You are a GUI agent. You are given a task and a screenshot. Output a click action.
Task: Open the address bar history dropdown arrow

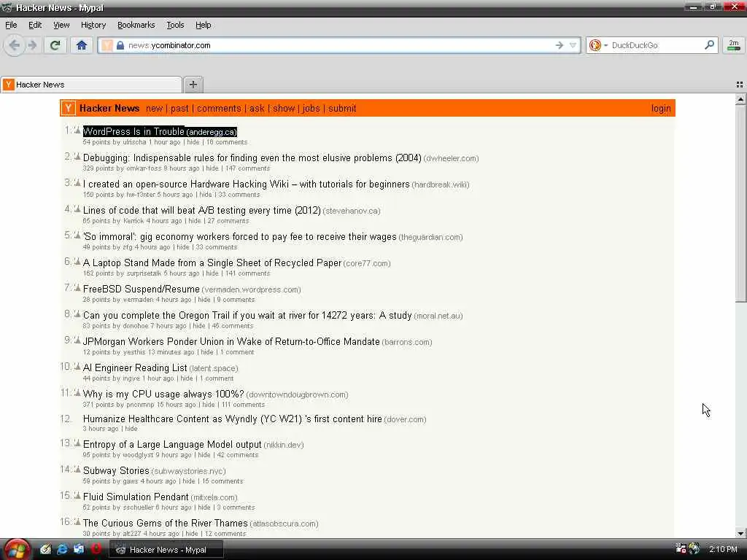(x=573, y=45)
